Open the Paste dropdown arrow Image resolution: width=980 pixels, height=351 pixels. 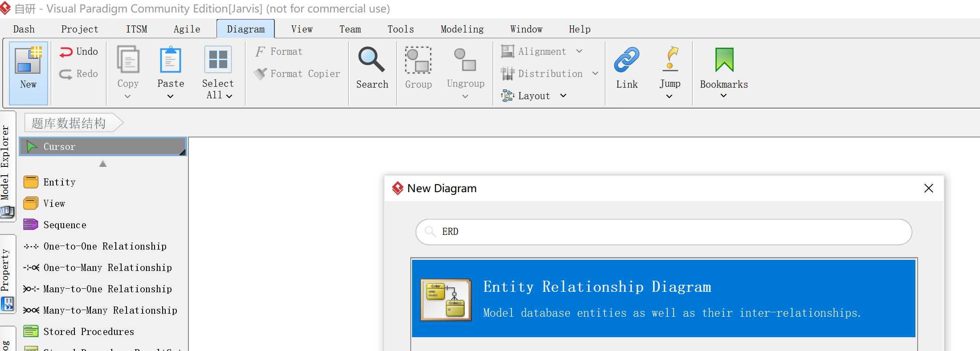tap(170, 97)
